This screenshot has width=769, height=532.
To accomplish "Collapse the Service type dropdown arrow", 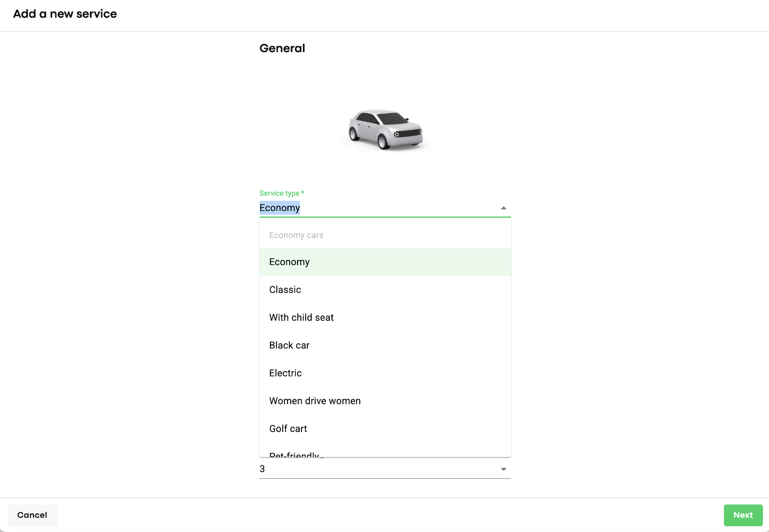I will (503, 208).
